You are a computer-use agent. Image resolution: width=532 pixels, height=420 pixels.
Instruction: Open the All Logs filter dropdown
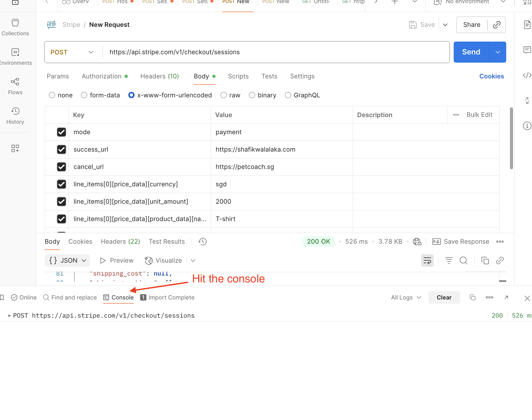(406, 297)
